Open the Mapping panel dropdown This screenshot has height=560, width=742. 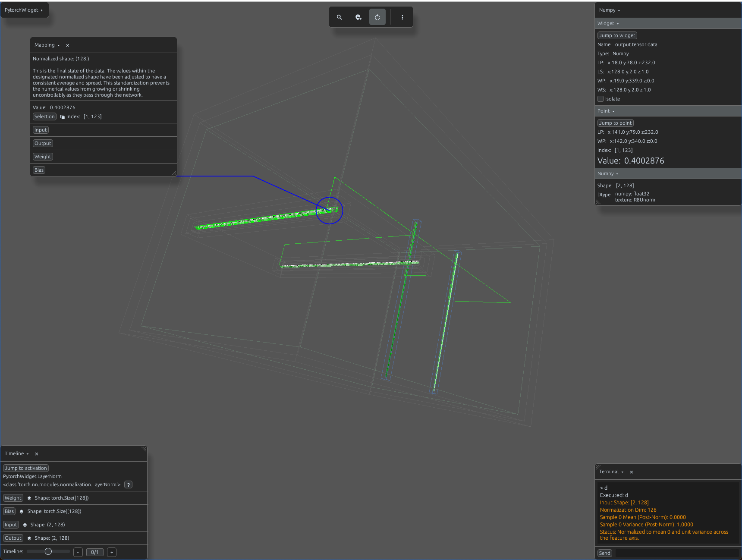coord(47,45)
